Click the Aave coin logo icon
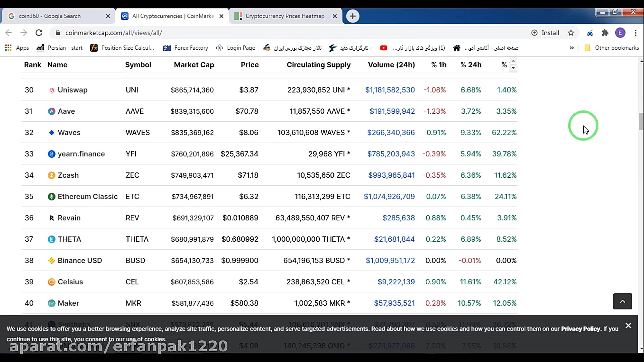Viewport: 644px width, 362px height. (x=52, y=111)
